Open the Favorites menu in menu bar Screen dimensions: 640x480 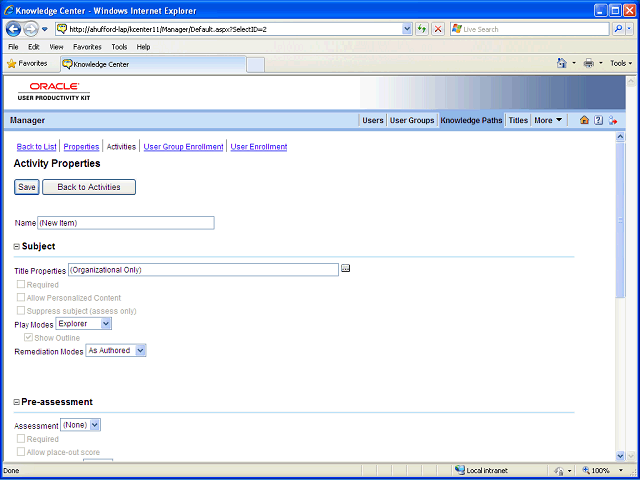point(87,47)
